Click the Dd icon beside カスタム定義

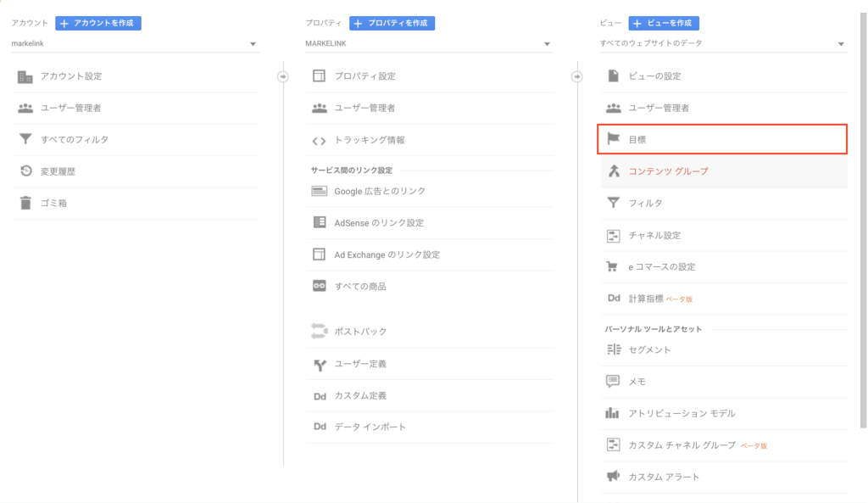pos(320,396)
